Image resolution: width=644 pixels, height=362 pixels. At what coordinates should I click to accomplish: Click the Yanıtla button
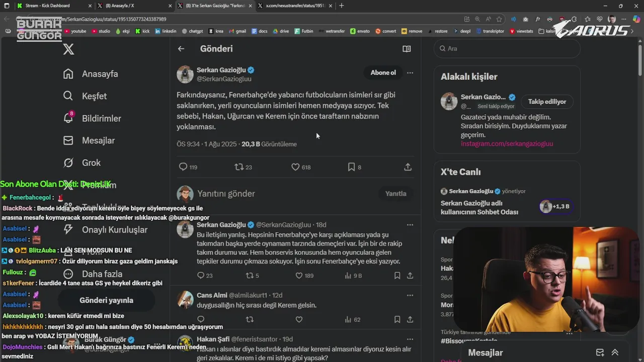(395, 194)
